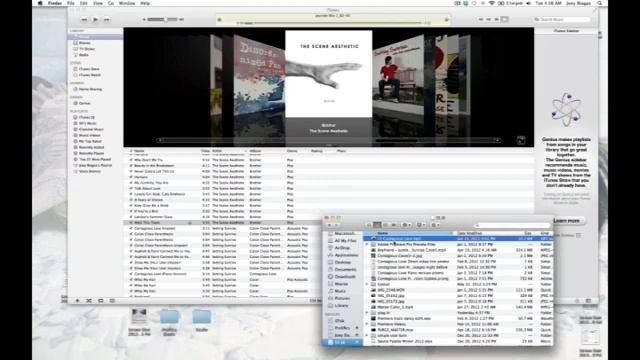Open the Edit menu
This screenshot has width=640, height=360.
coord(84,3)
